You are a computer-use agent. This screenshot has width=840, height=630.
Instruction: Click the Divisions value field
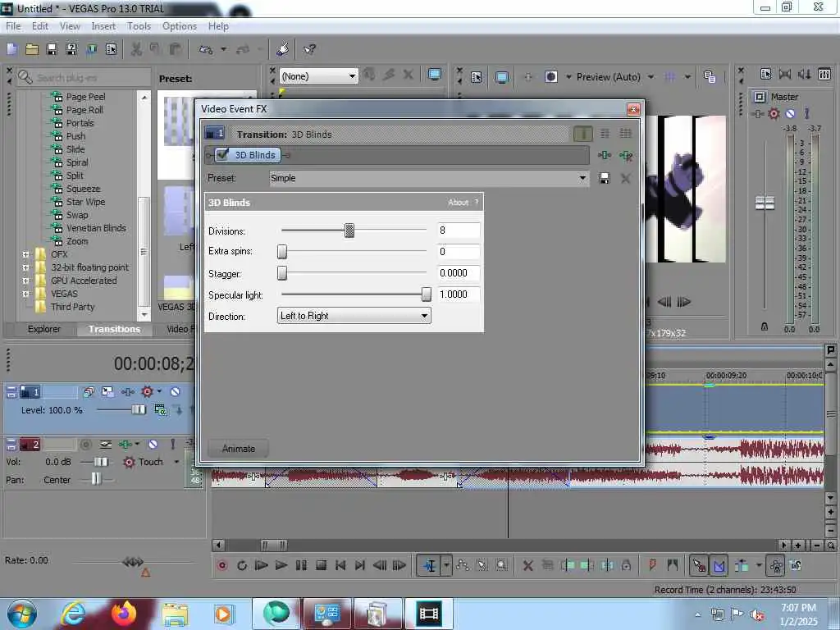click(x=459, y=231)
